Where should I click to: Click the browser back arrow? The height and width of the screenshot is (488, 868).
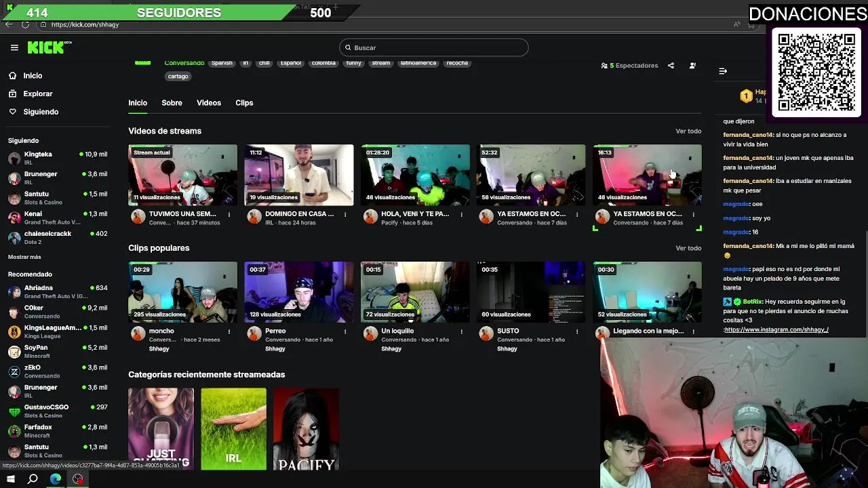click(9, 24)
